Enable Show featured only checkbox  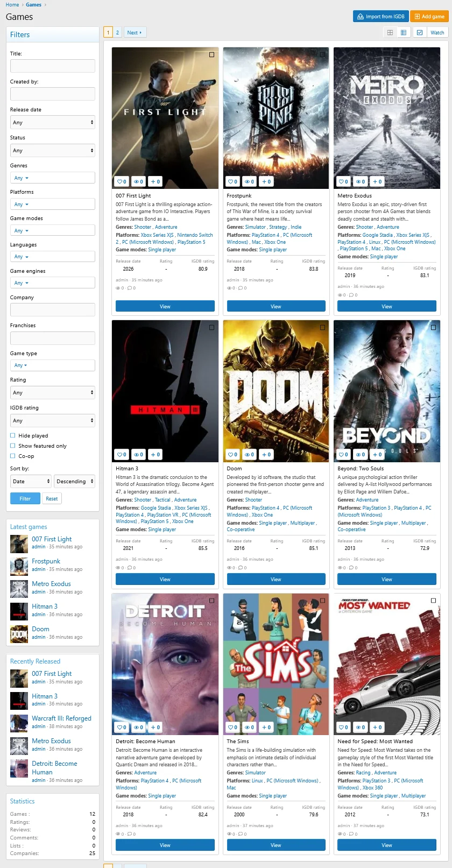point(12,446)
